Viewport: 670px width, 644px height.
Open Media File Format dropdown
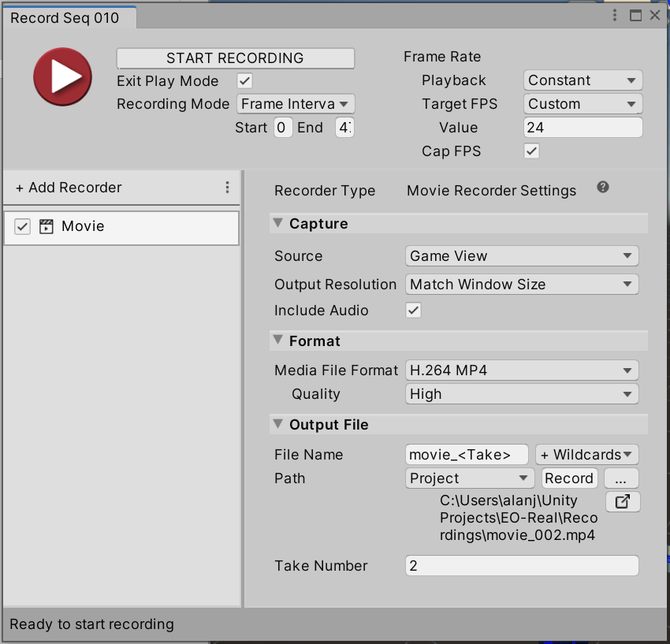[x=522, y=370]
